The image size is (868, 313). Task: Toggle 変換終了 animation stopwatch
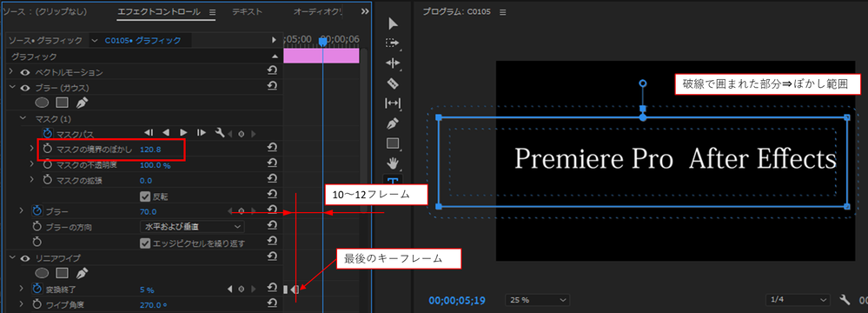coord(37,289)
